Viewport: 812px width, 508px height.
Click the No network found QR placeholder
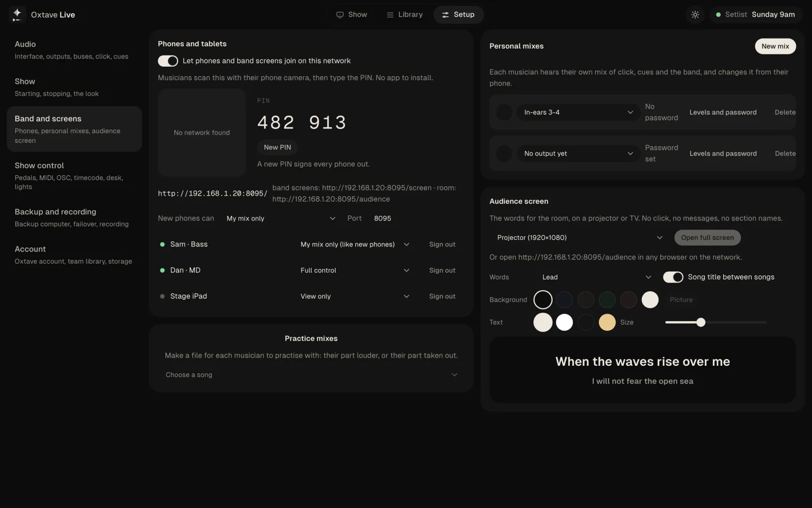click(202, 133)
